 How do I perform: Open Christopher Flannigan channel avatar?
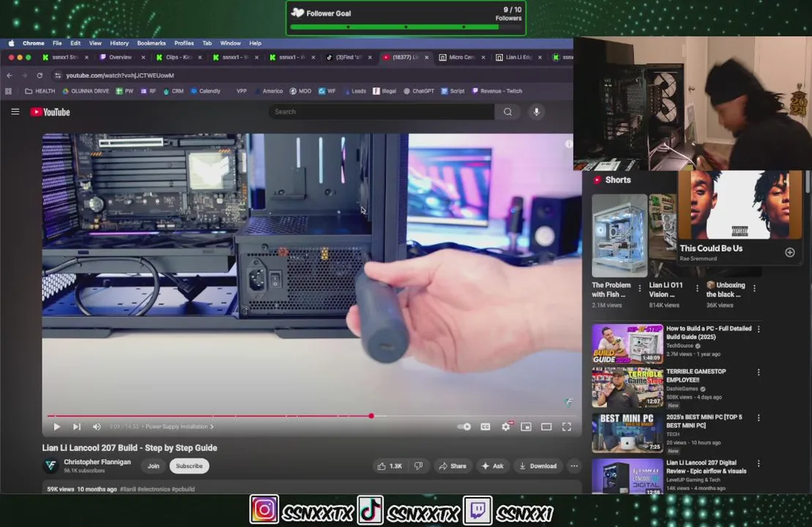pos(51,466)
